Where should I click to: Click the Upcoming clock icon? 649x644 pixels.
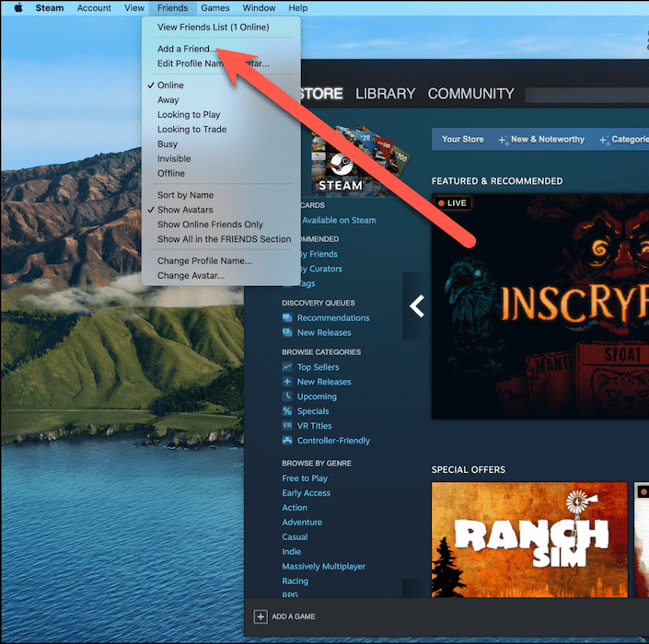point(287,397)
